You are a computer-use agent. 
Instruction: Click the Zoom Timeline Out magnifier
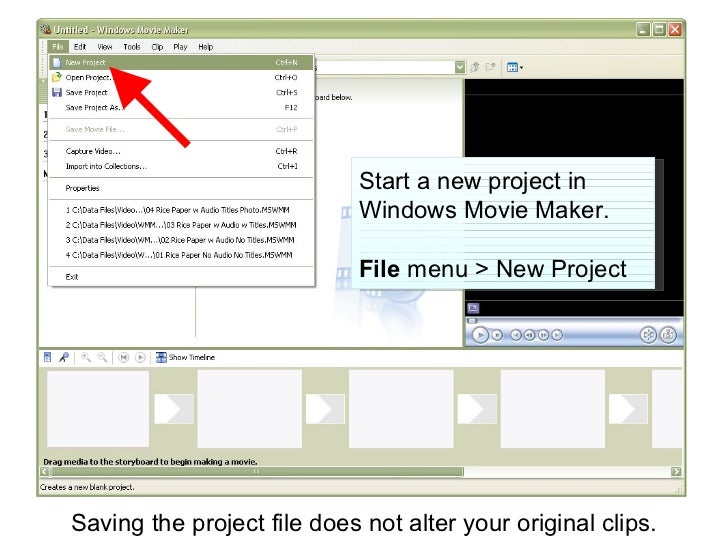coord(102,357)
